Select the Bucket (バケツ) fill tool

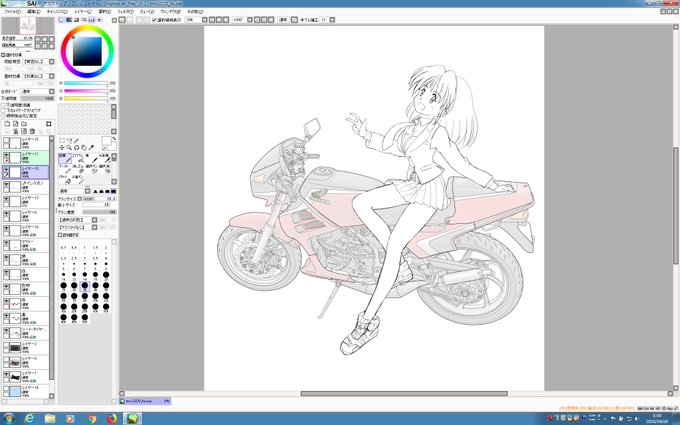coord(65,180)
